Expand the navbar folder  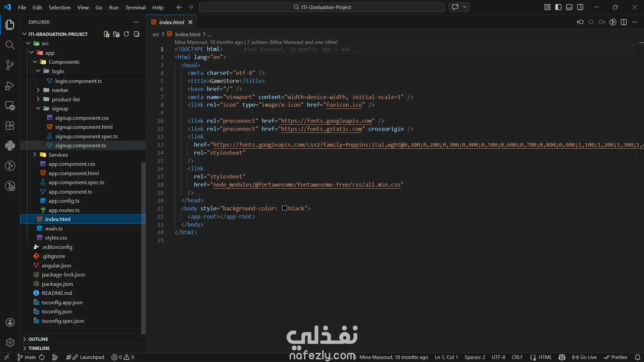tap(38, 90)
